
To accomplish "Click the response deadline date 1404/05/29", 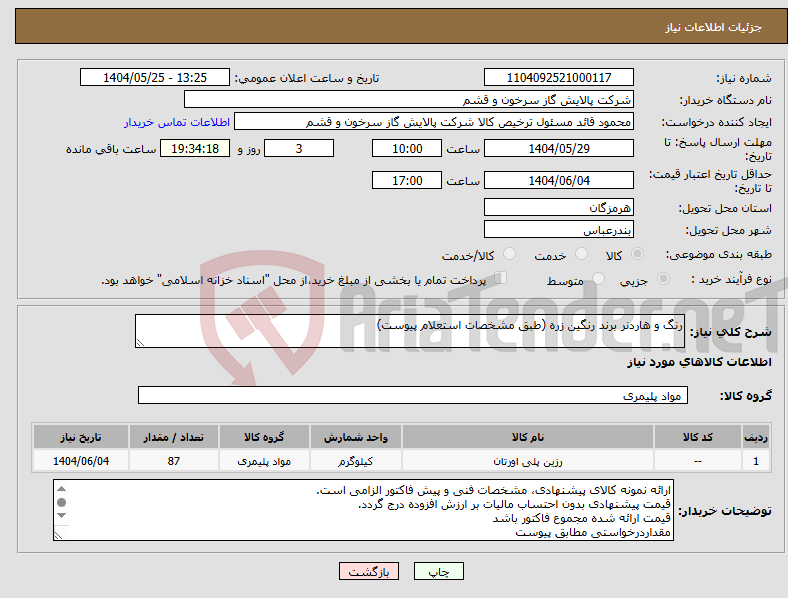I will tap(558, 148).
